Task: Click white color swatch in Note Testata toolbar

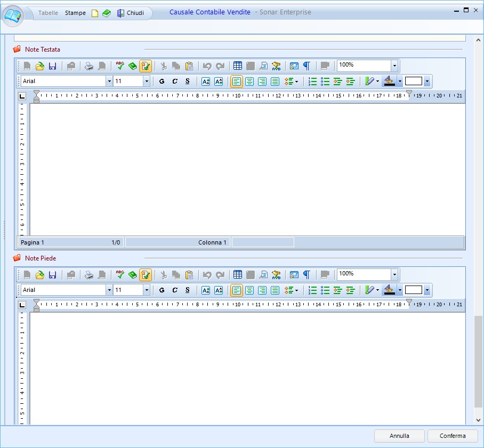Action: (x=413, y=82)
